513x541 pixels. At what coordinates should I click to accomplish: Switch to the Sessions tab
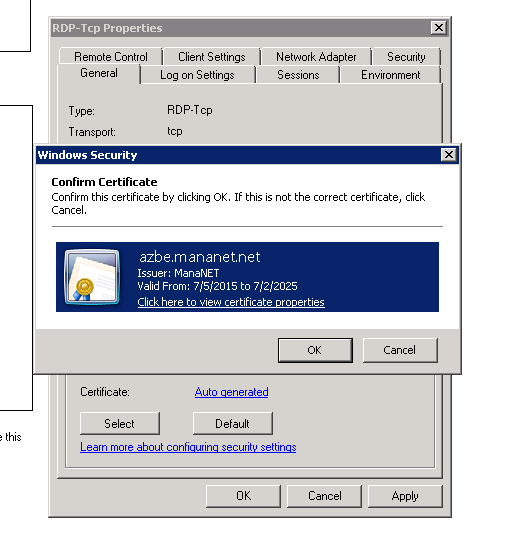pyautogui.click(x=298, y=75)
